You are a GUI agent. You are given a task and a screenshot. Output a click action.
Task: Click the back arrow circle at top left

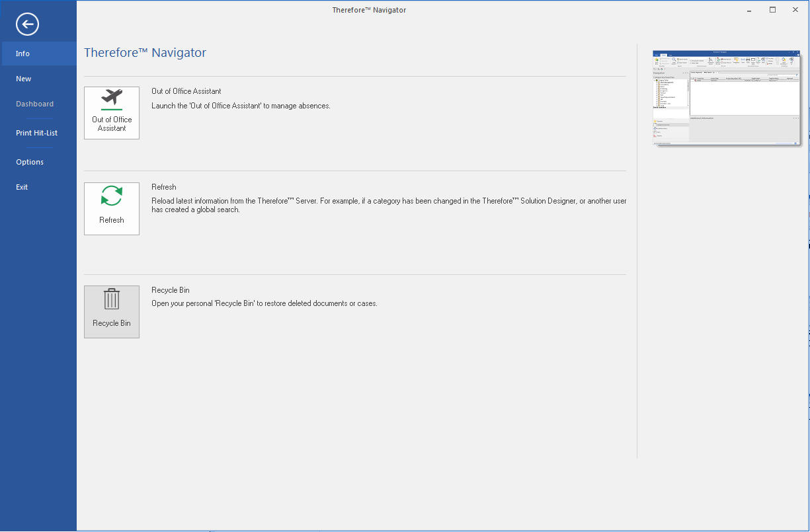click(x=26, y=24)
